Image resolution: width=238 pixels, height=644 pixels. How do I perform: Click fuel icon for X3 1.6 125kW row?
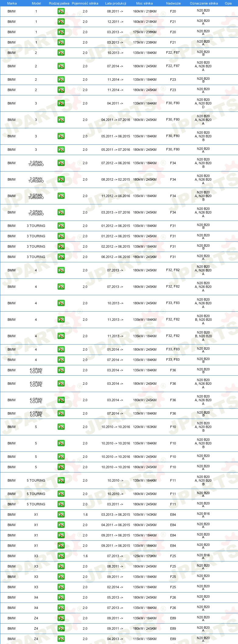(61, 556)
